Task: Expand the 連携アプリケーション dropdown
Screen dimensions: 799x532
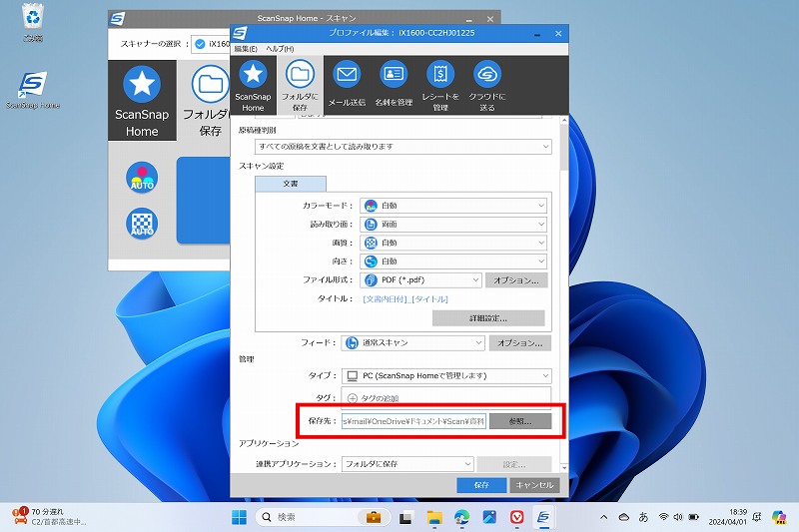Action: click(x=406, y=464)
